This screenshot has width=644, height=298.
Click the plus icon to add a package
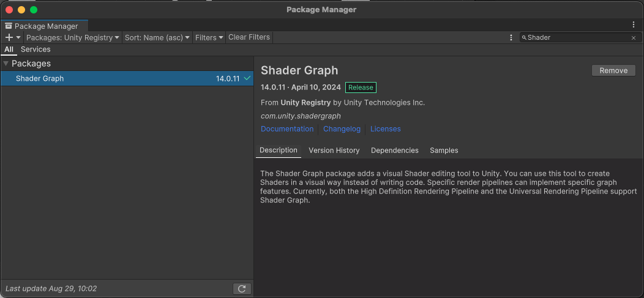[x=9, y=37]
